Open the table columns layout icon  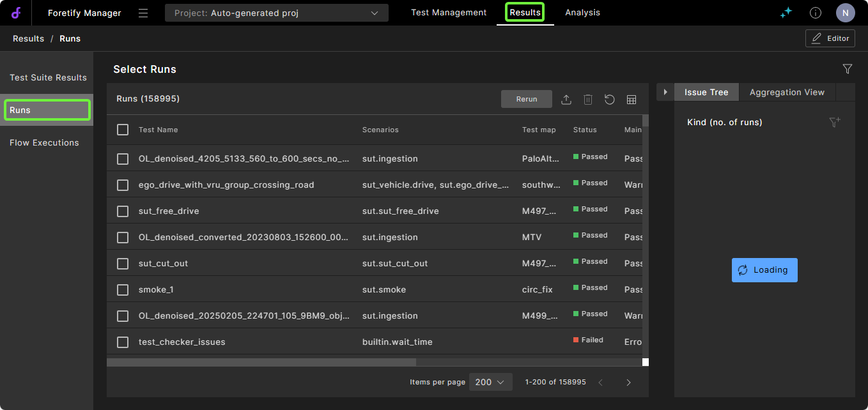click(632, 100)
